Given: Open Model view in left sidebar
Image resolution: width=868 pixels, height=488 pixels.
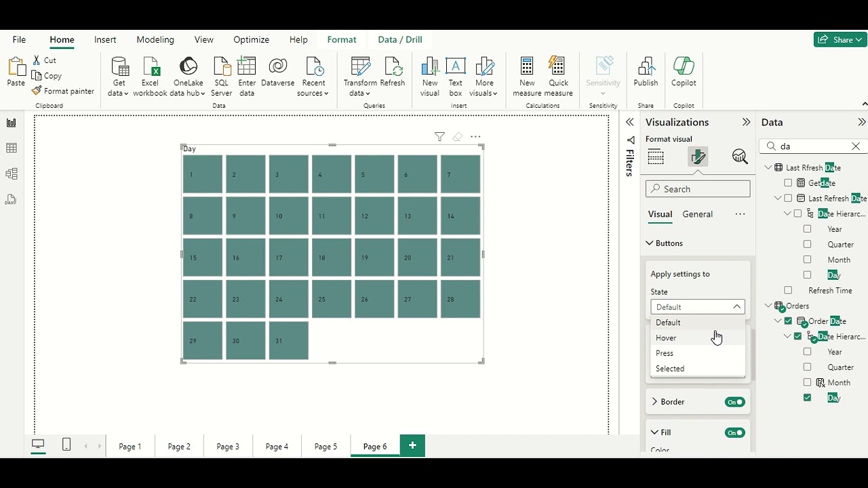Looking at the screenshot, I should point(12,174).
